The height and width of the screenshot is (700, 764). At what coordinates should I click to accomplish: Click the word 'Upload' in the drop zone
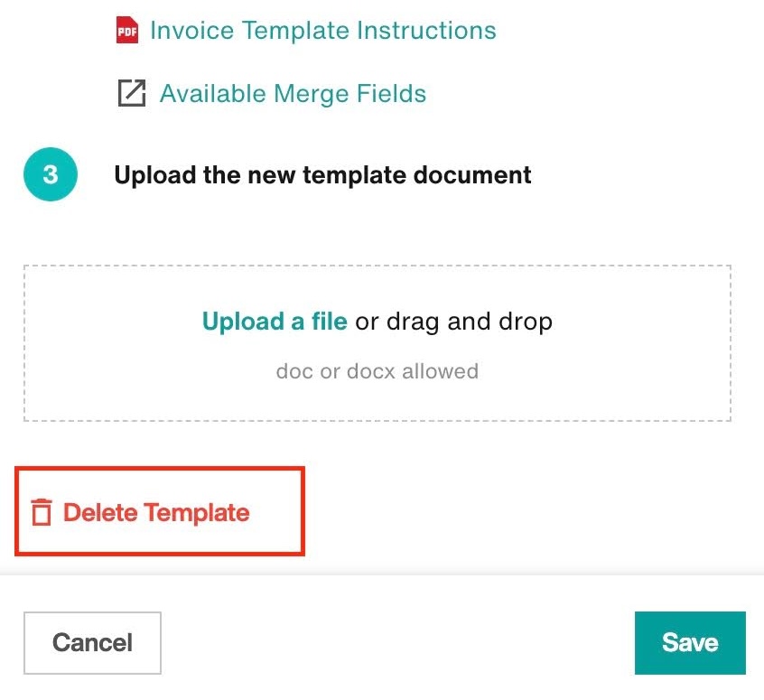pyautogui.click(x=243, y=322)
